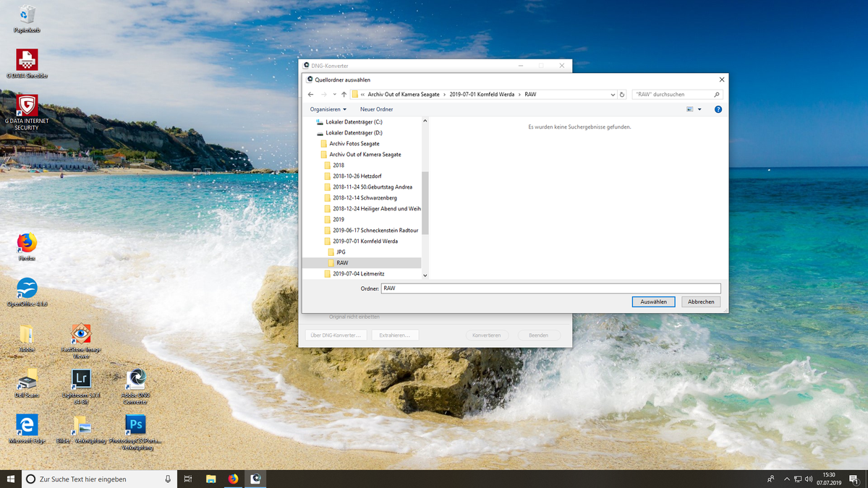Screen dimensions: 868x488
Task: Click breadcrumb Archiv Out of Kamera Seagate
Action: click(404, 95)
